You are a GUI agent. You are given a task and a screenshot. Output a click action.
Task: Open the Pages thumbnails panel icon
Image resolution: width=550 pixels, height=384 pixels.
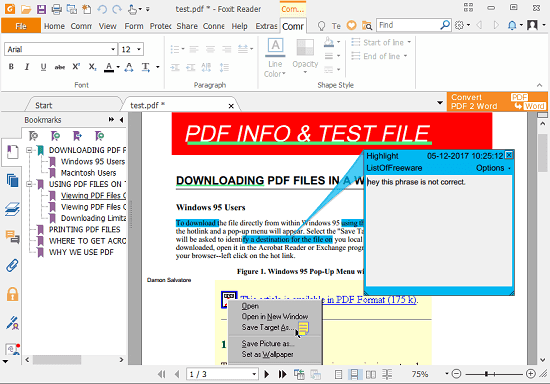click(13, 181)
